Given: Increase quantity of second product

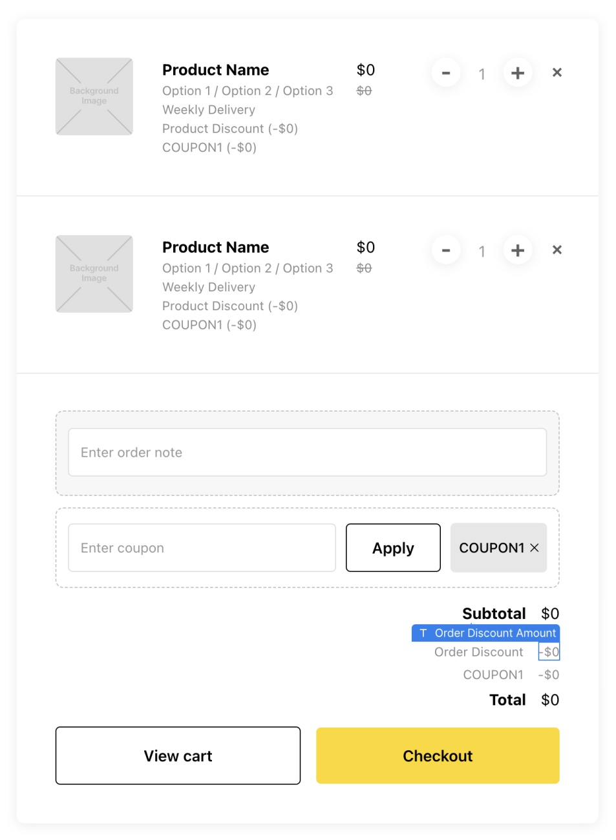Looking at the screenshot, I should pyautogui.click(x=518, y=250).
